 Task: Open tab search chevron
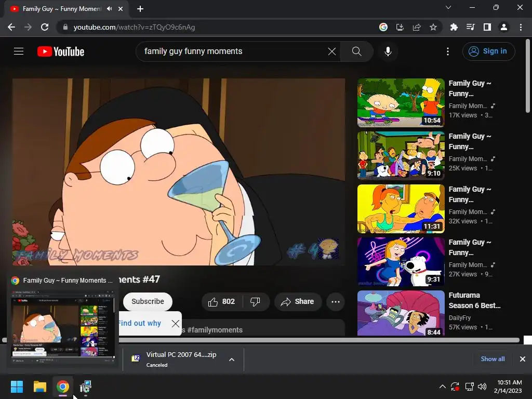point(448,7)
